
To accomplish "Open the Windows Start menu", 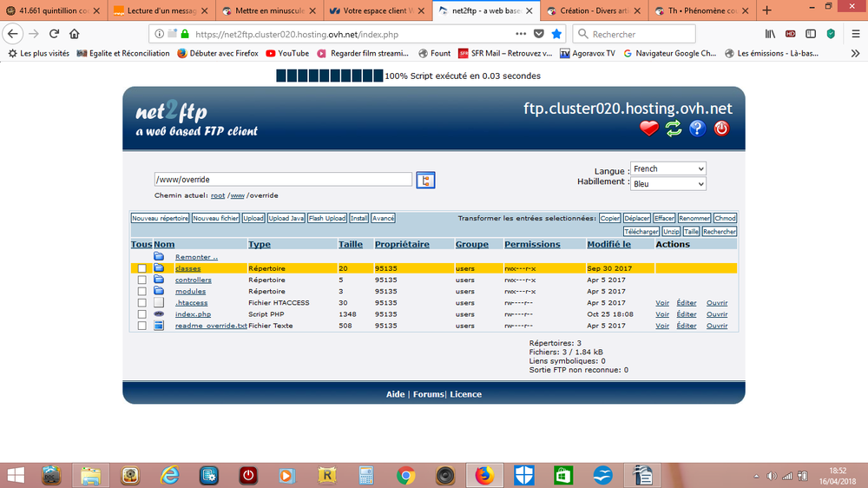I will pos(16,475).
